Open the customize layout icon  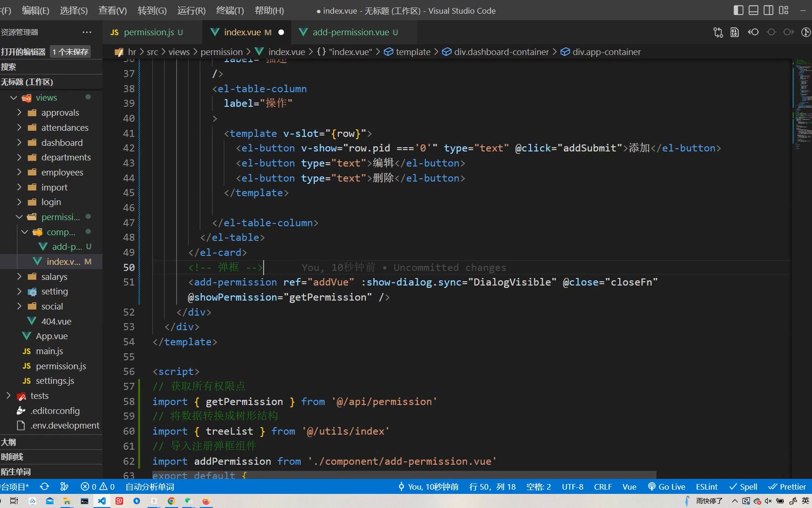[783, 10]
